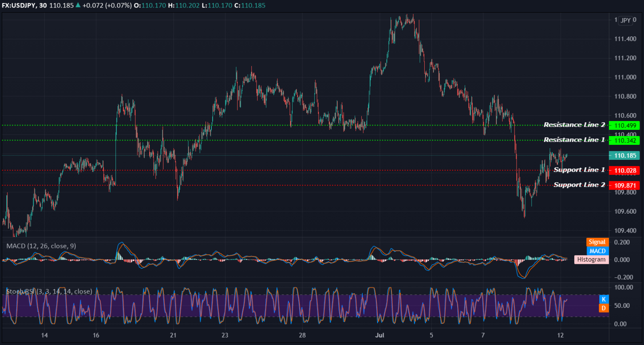Click the 23 date on time axis
Image resolution: width=644 pixels, height=345 pixels.
pyautogui.click(x=225, y=335)
